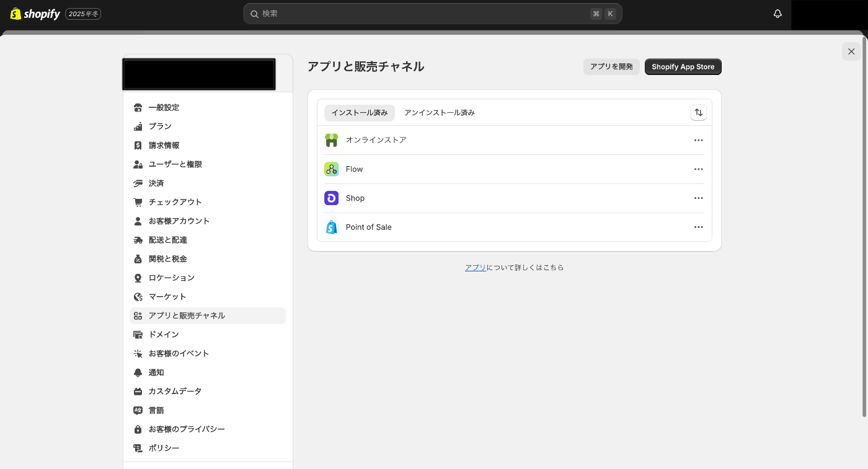Click the マーケット globe icon

tap(138, 297)
